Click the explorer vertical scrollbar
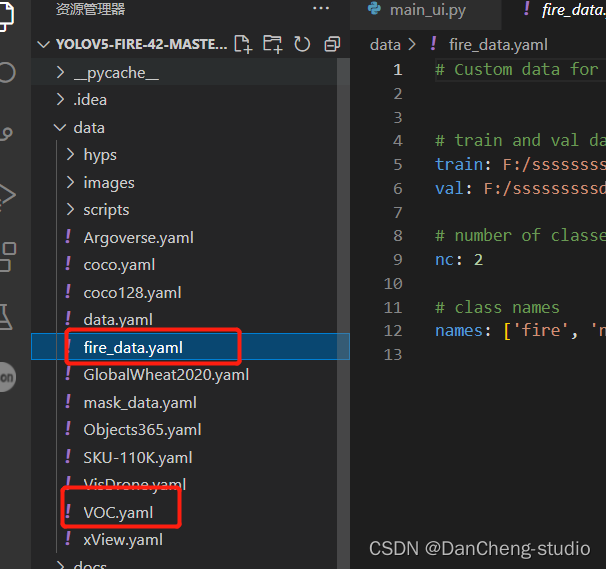 343,313
